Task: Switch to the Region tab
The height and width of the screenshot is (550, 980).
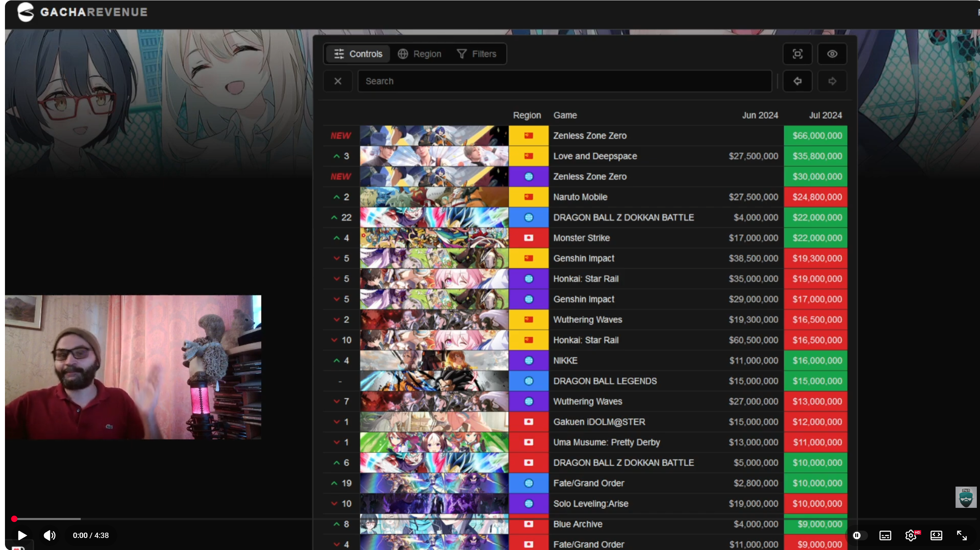Action: click(420, 54)
